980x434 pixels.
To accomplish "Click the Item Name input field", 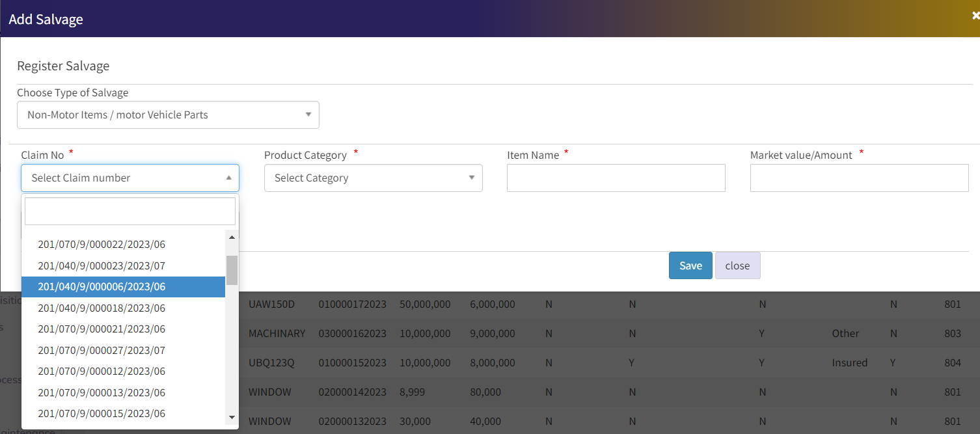I will [616, 178].
